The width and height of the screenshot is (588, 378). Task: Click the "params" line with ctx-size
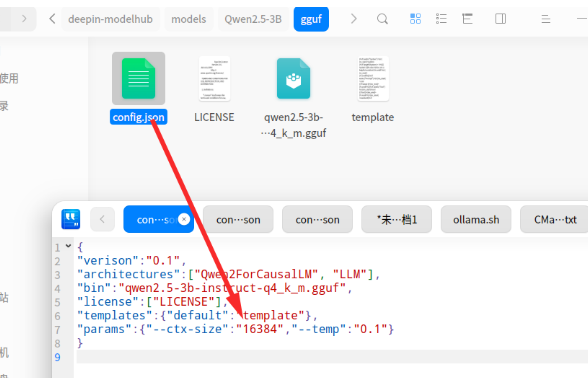pyautogui.click(x=235, y=329)
